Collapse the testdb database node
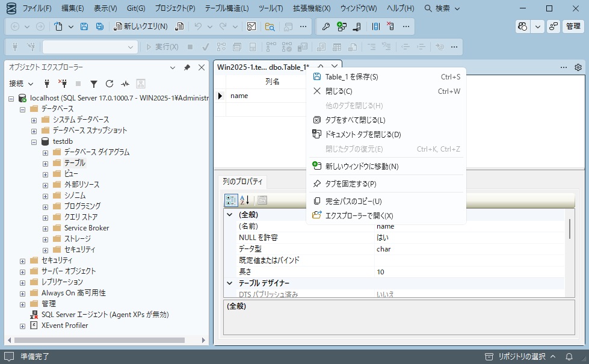589x364 pixels. click(x=35, y=141)
